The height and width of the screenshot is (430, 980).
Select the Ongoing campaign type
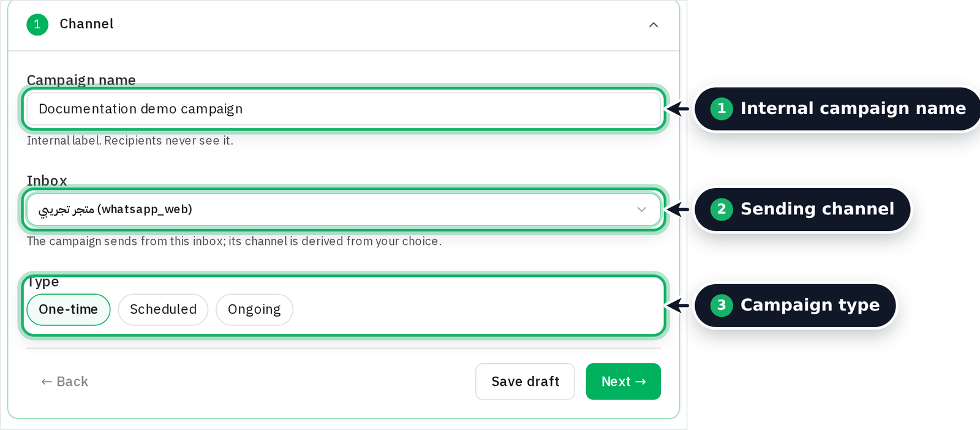[x=254, y=309]
